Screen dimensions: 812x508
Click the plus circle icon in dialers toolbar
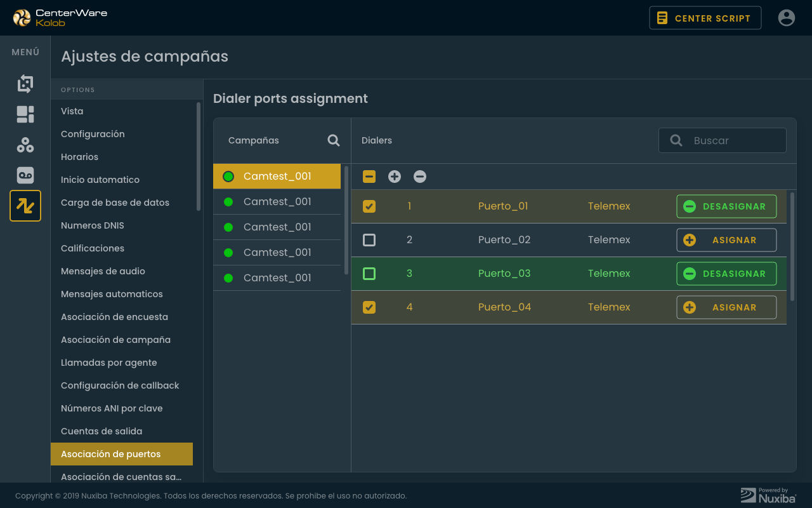tap(395, 177)
